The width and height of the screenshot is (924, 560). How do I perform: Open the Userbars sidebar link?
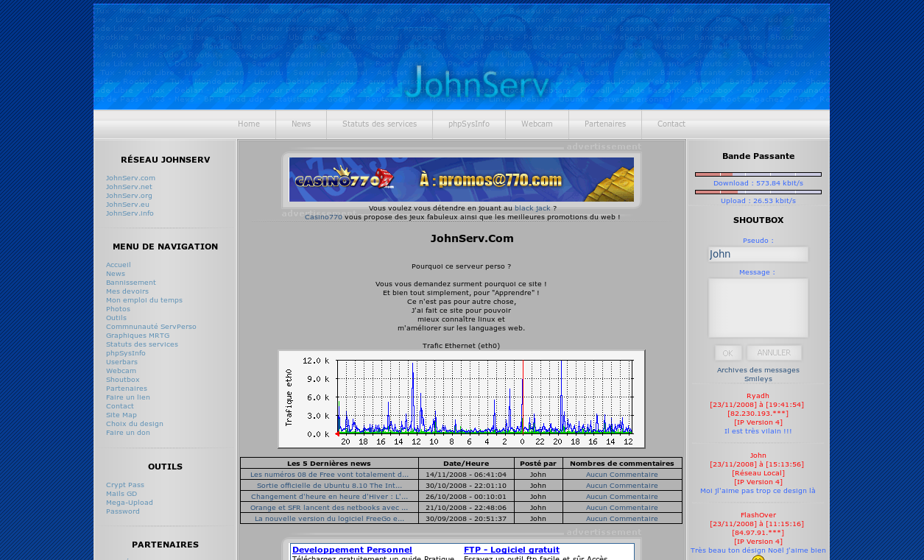pyautogui.click(x=121, y=362)
